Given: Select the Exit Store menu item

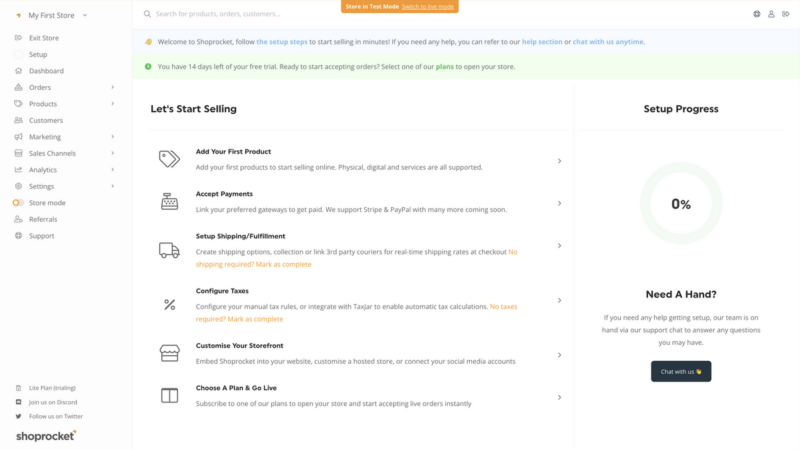Looking at the screenshot, I should point(43,38).
